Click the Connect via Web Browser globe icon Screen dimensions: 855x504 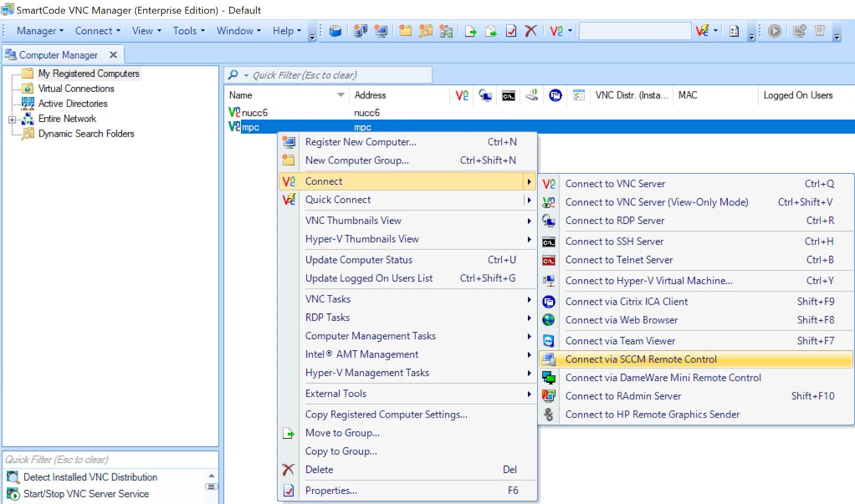548,320
